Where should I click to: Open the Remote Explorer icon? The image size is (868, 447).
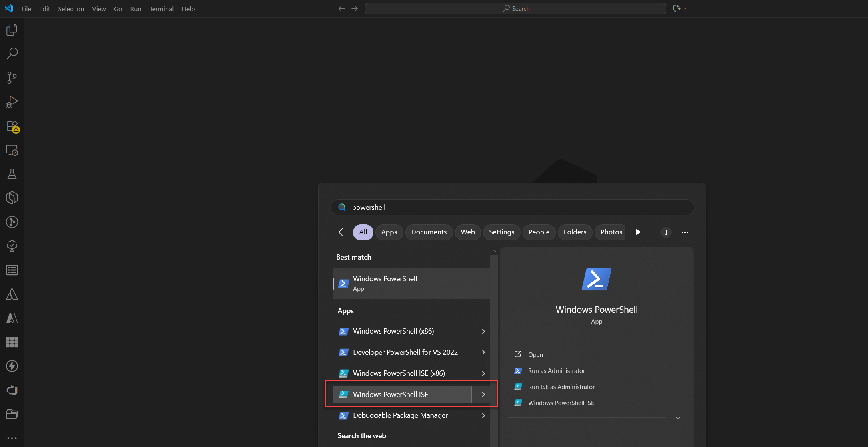coord(12,150)
